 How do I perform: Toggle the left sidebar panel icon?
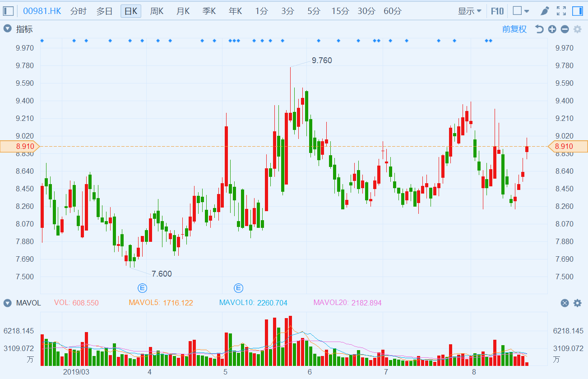pyautogui.click(x=8, y=11)
